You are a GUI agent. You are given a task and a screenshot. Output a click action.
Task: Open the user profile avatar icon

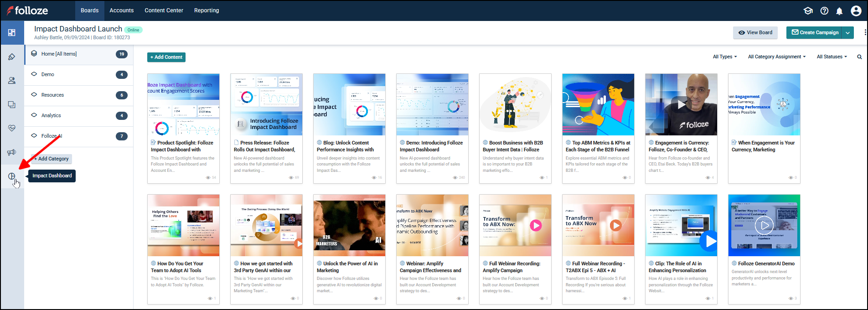(856, 11)
